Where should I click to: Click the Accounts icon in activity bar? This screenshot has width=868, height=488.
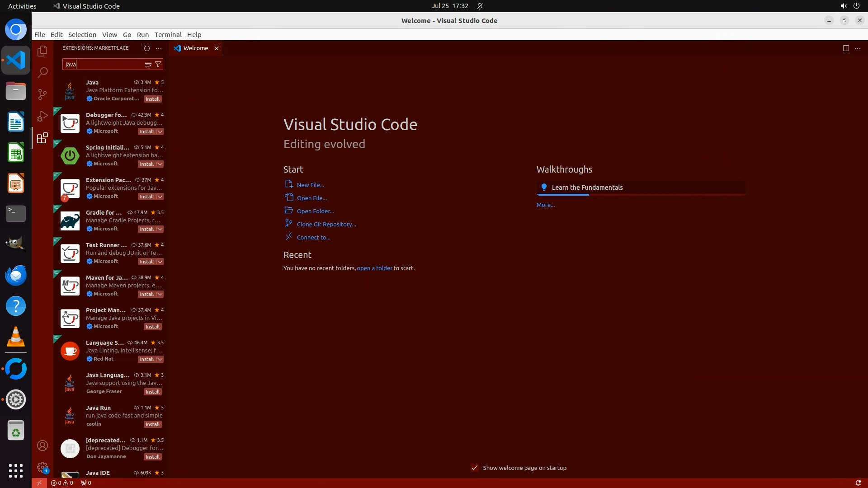[x=42, y=446]
